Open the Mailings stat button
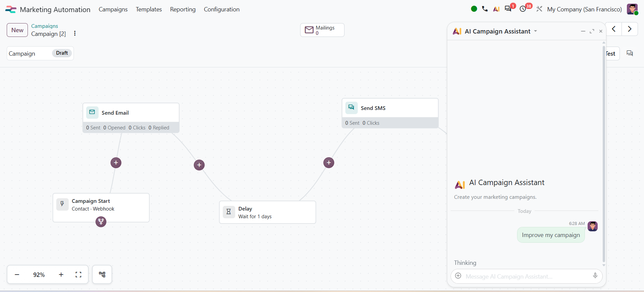Image resolution: width=644 pixels, height=292 pixels. point(322,30)
